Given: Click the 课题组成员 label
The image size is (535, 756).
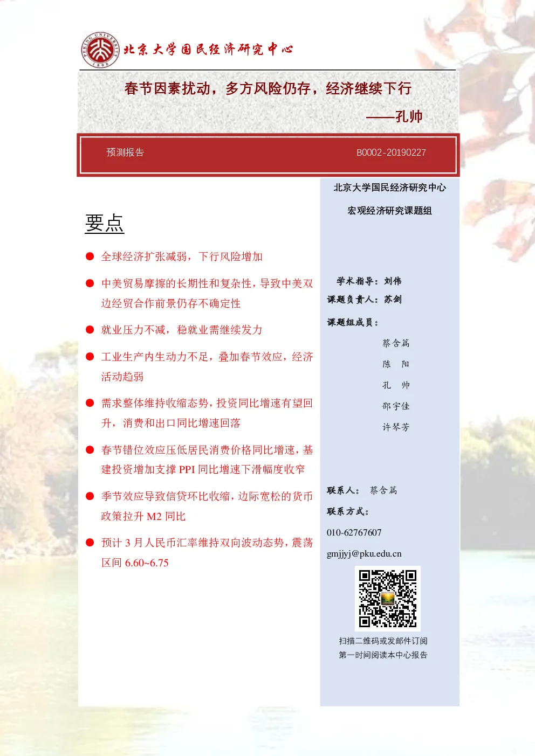Looking at the screenshot, I should tap(353, 323).
